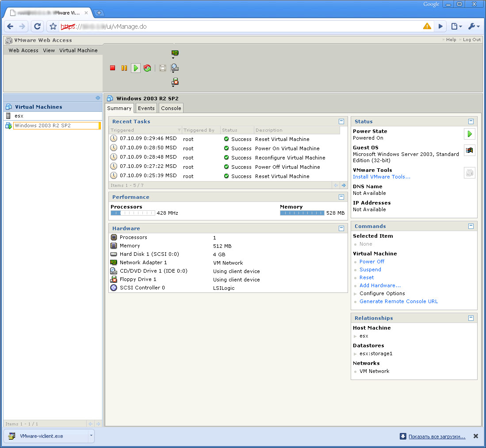
Task: Sort by the Triggered column header
Action: click(x=145, y=130)
